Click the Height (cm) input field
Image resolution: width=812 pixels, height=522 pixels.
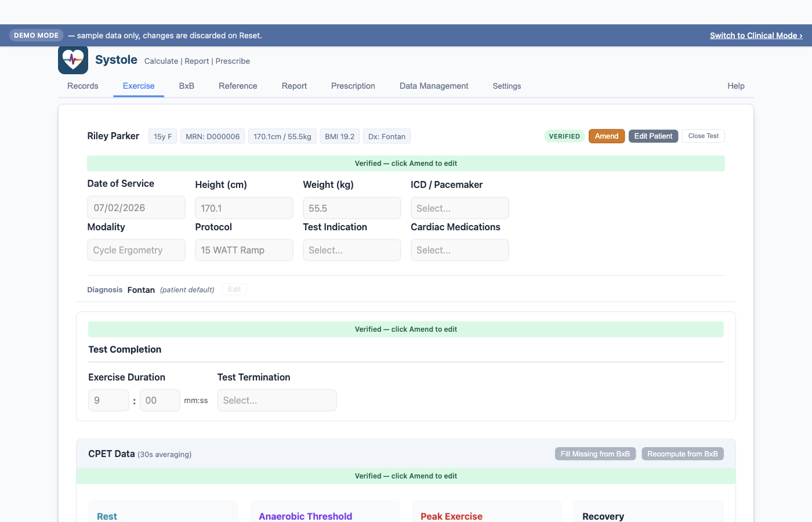[244, 208]
